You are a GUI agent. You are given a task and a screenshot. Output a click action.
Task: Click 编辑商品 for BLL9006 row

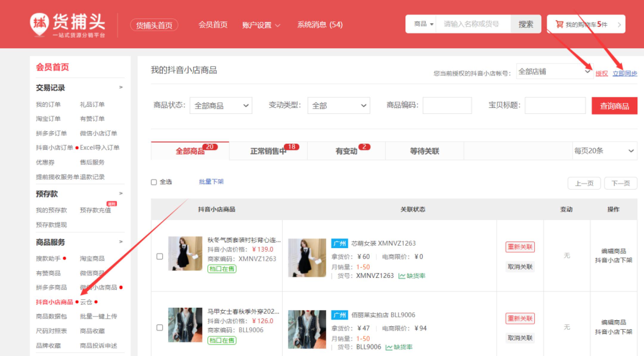tap(614, 322)
